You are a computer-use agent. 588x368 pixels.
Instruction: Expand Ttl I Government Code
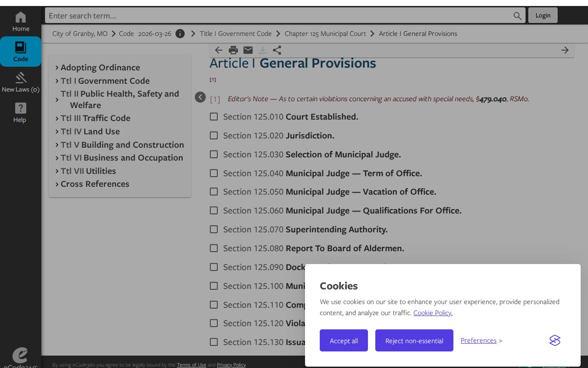[x=57, y=81]
